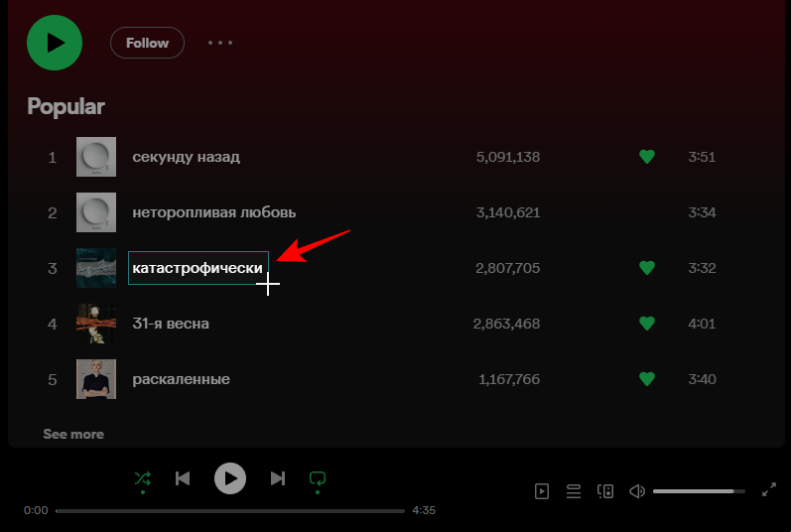Select the track неторопливая любовь
The image size is (791, 532).
pos(213,212)
